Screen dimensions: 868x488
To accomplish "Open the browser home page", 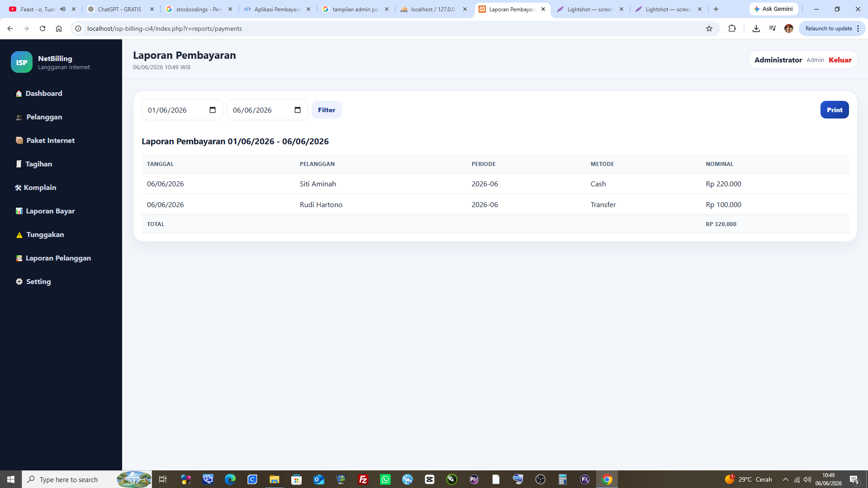I will (59, 28).
